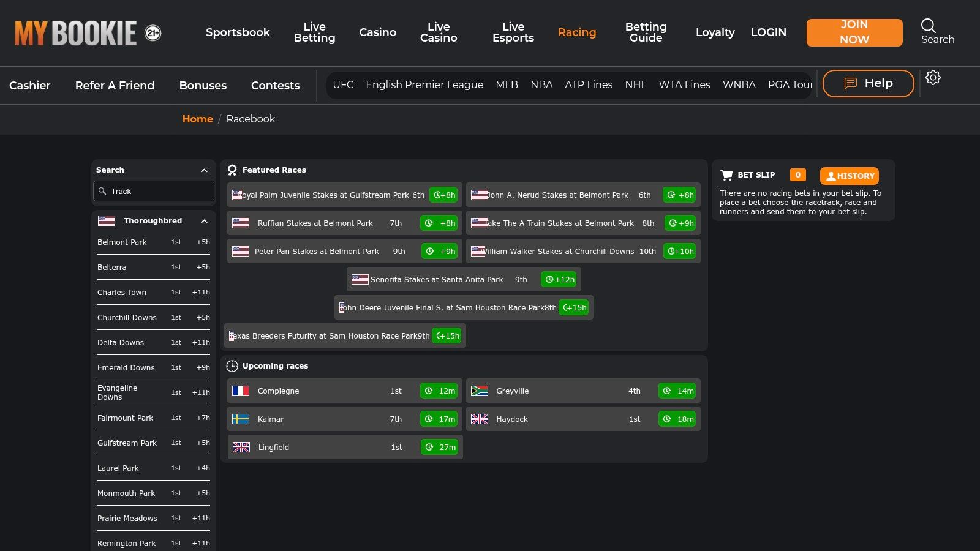The image size is (980, 551).
Task: Open William Walker Stakes at Churchill Downs
Action: coord(583,251)
